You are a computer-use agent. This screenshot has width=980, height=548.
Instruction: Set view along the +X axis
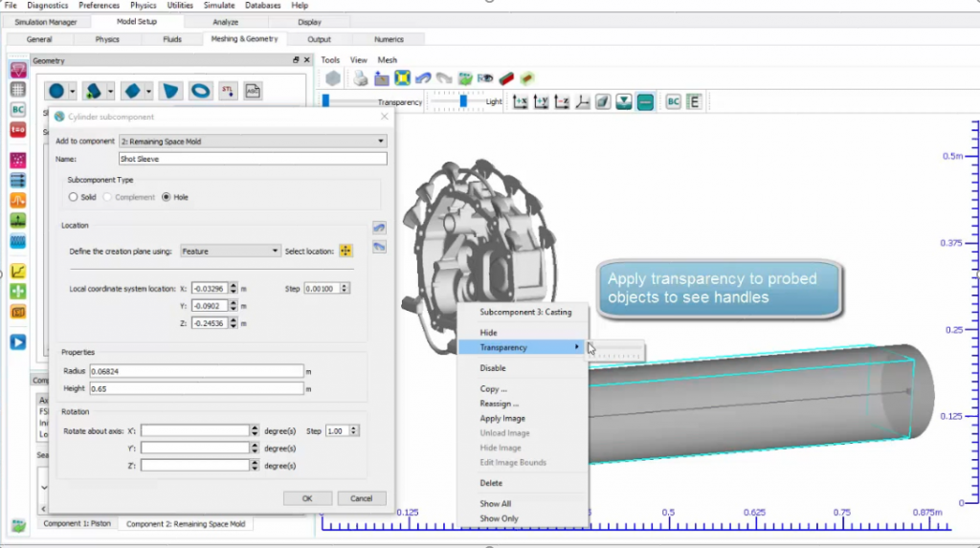pos(521,101)
